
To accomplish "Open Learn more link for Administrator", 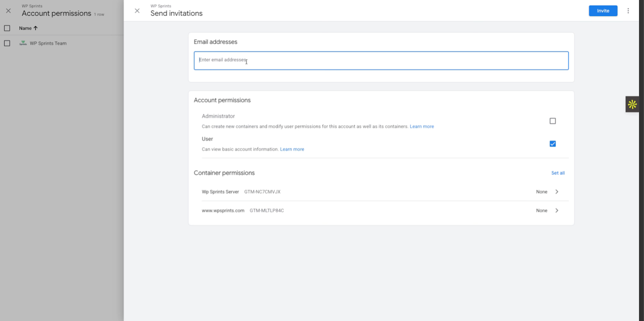I will (422, 126).
